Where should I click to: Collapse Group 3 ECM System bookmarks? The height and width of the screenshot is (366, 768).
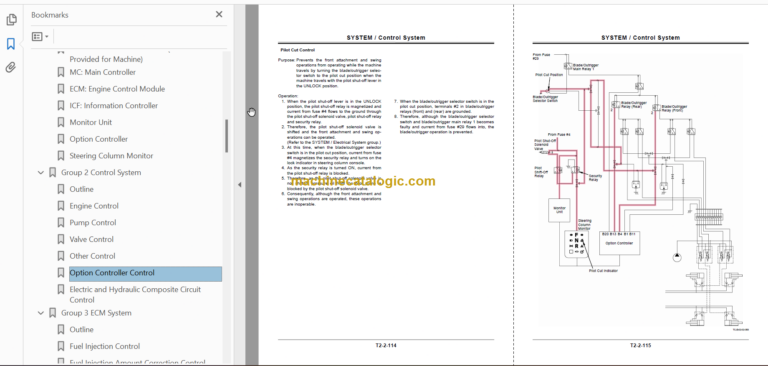[41, 313]
